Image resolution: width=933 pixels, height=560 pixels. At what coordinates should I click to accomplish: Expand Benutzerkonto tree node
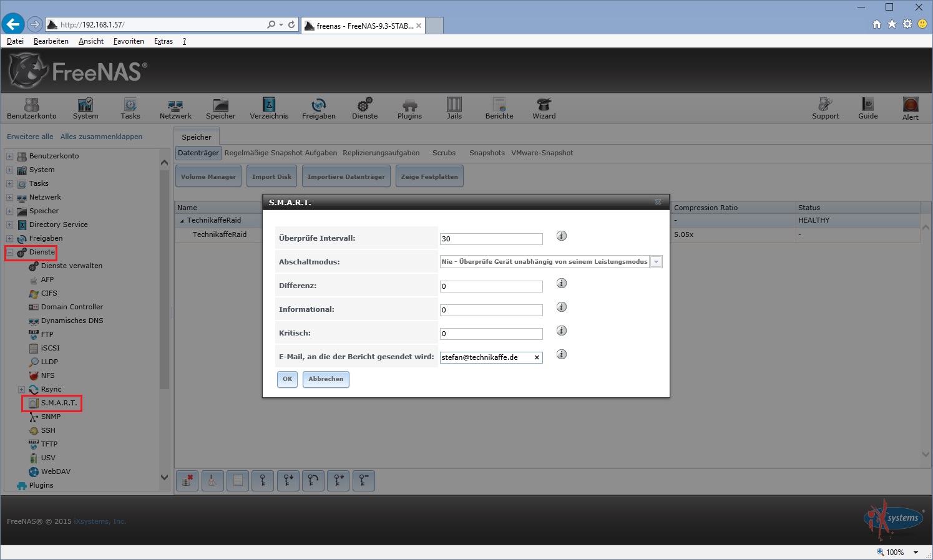(9, 156)
